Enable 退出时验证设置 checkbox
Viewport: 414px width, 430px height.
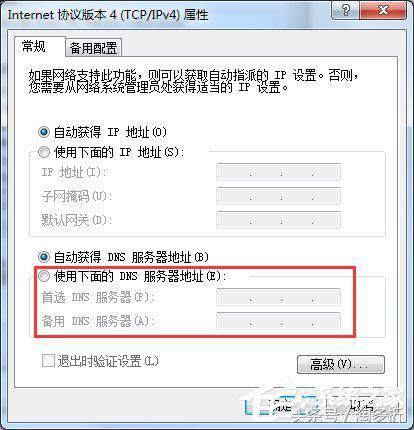pyautogui.click(x=48, y=361)
